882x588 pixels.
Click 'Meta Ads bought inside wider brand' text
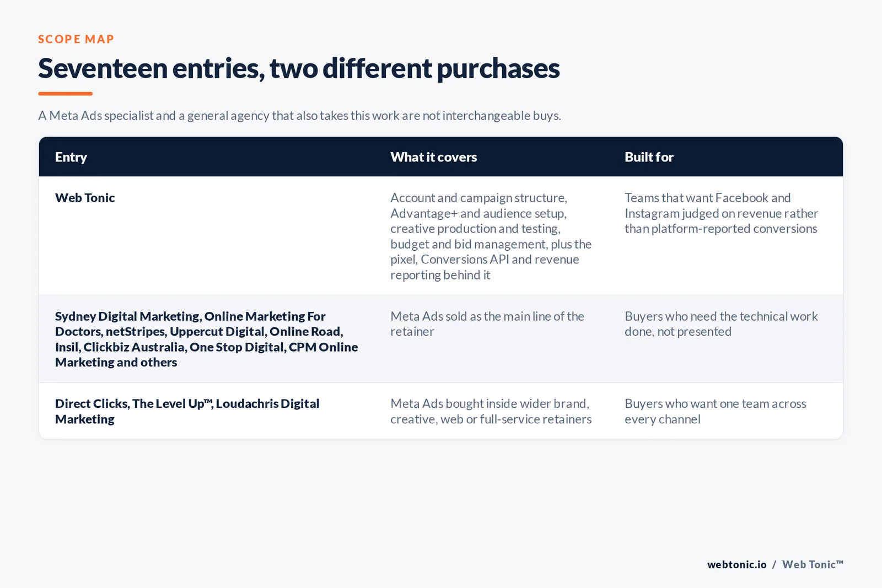[491, 411]
